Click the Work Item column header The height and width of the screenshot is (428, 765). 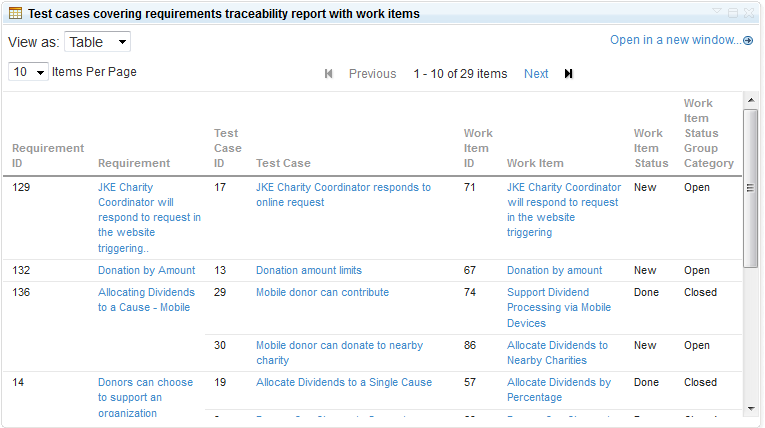(x=535, y=163)
